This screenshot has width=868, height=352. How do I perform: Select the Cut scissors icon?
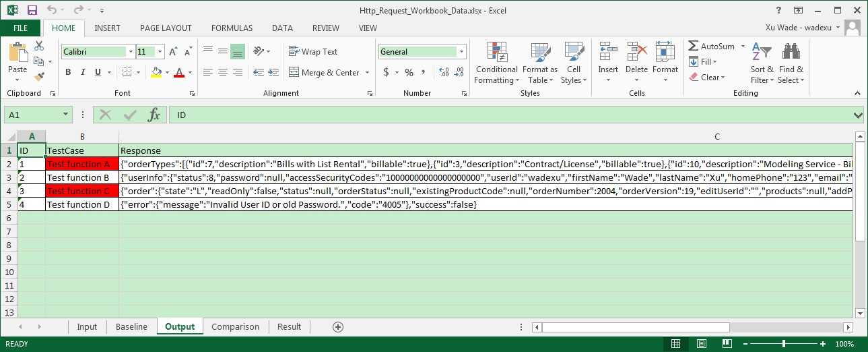[x=39, y=46]
